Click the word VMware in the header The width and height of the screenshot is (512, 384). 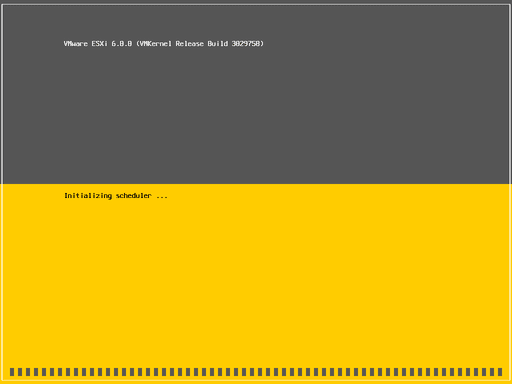click(76, 44)
